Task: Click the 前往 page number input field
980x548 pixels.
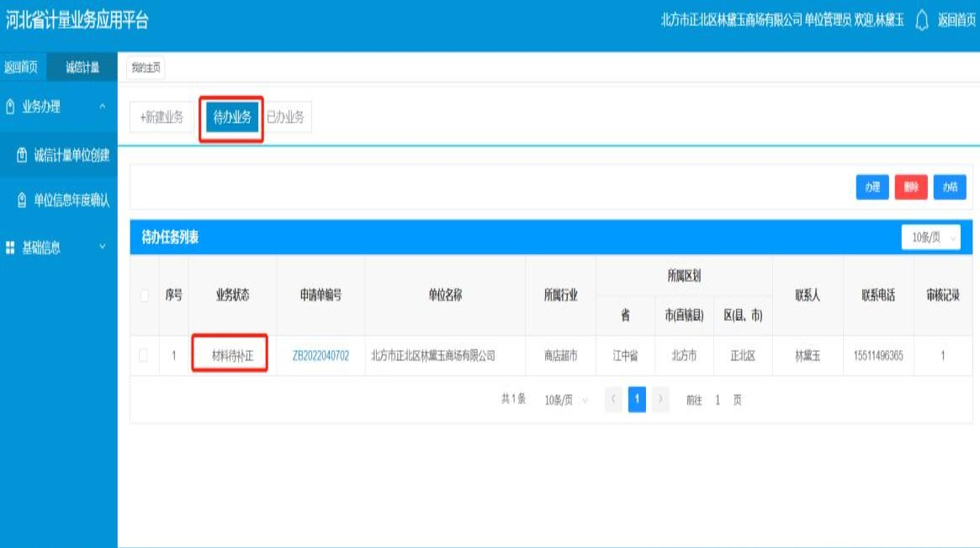Action: 718,401
